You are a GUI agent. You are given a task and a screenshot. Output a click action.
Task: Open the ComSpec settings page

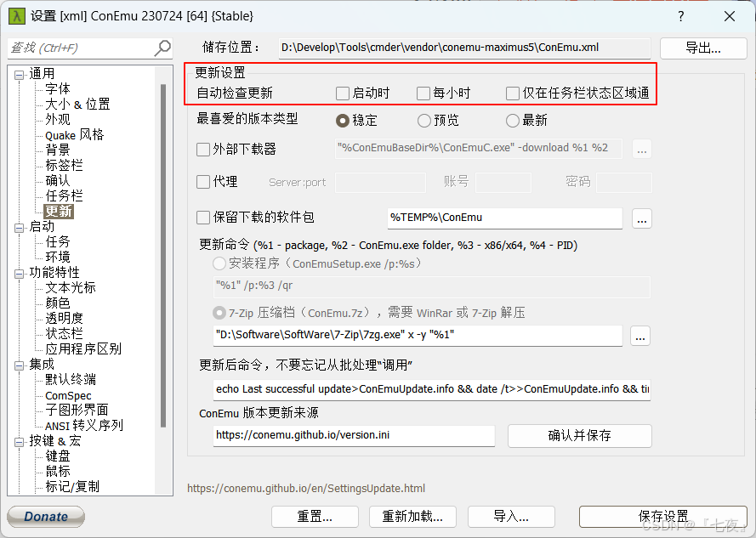click(x=69, y=395)
